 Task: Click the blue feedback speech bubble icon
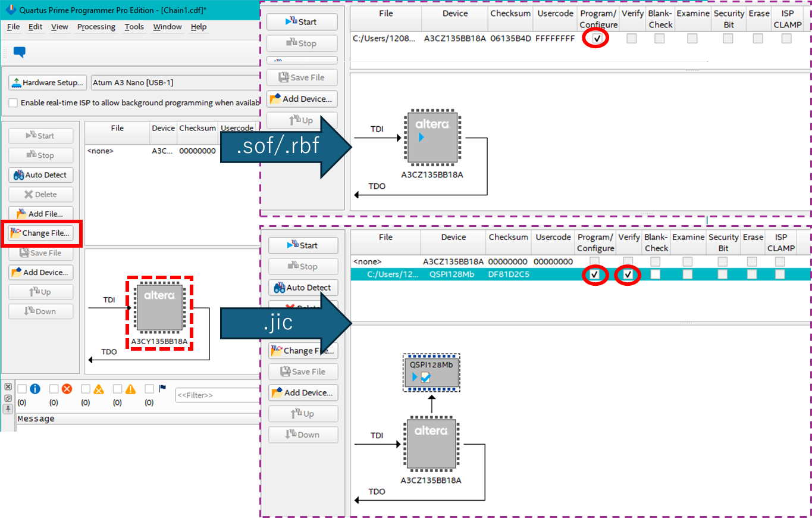[19, 52]
